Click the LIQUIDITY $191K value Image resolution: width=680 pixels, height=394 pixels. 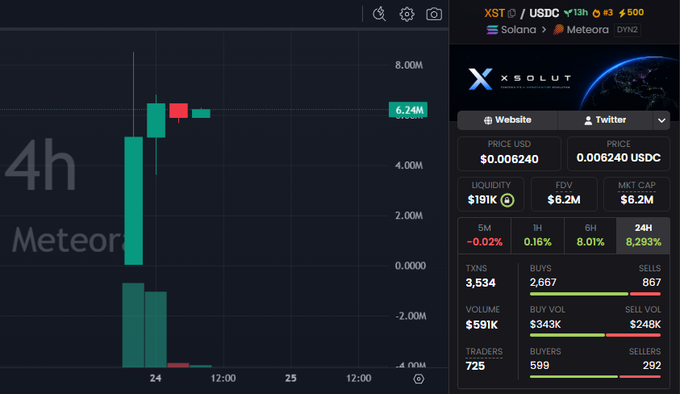(482, 200)
